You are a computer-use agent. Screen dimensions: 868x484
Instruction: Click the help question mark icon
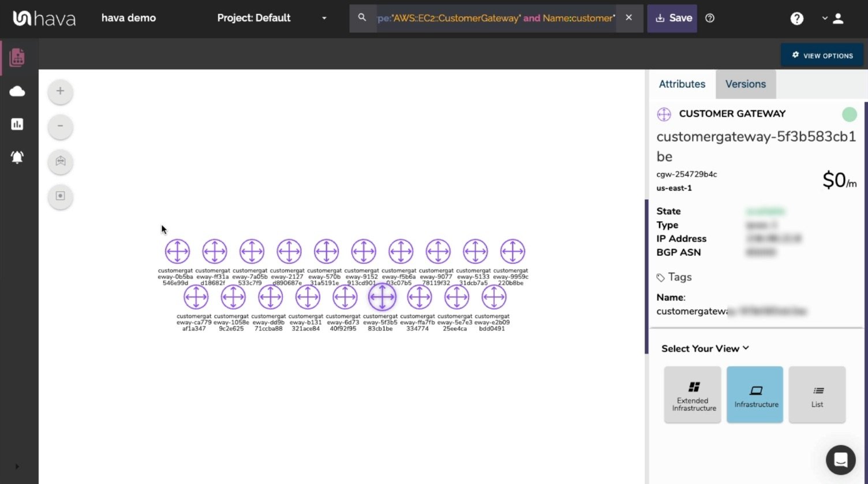[796, 18]
